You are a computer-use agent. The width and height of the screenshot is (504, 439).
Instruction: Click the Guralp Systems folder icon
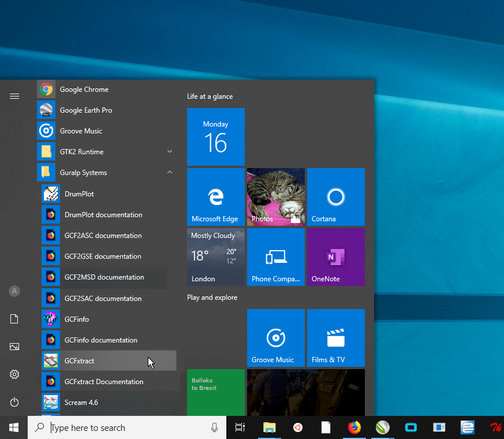click(x=46, y=172)
